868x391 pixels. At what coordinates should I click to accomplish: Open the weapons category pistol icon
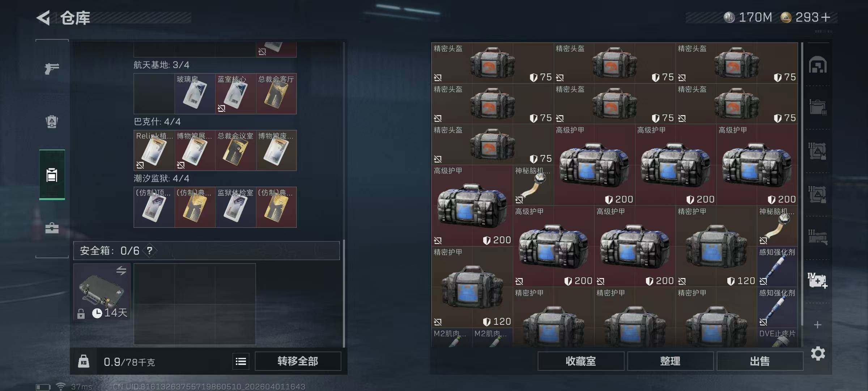click(x=52, y=68)
